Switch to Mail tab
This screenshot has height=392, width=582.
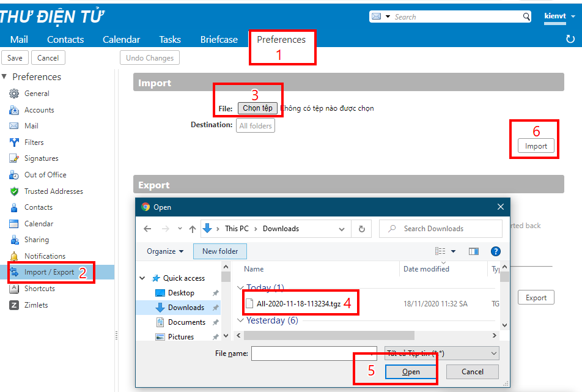tap(19, 39)
